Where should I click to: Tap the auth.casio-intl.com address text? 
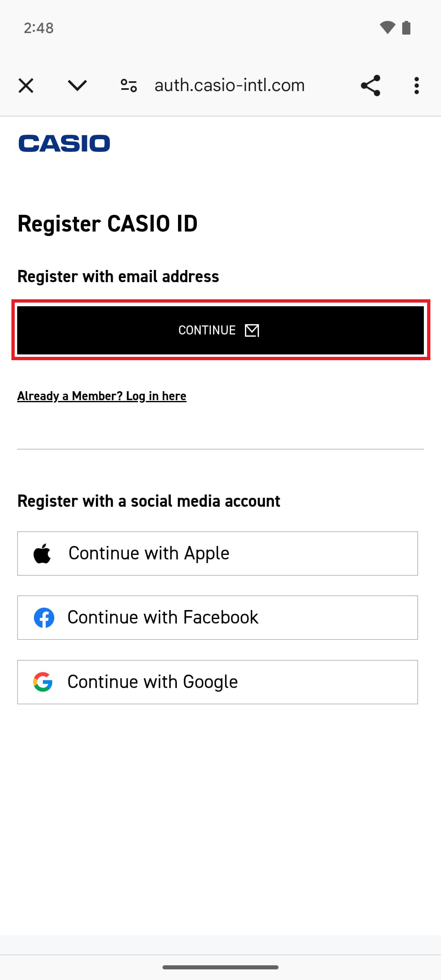229,86
